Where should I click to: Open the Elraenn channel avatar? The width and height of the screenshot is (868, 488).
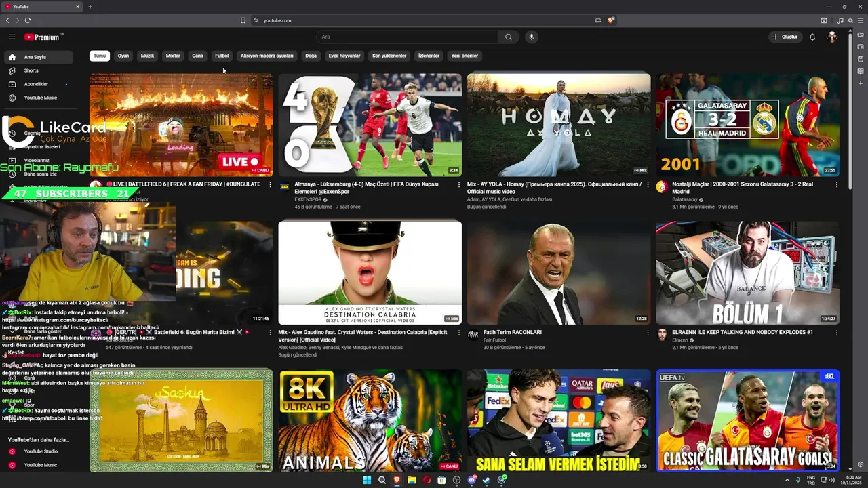click(661, 335)
